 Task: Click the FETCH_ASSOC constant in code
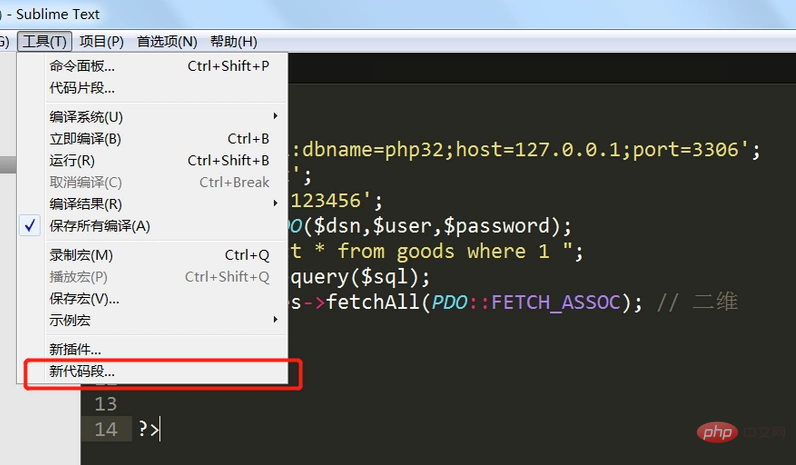coord(555,302)
